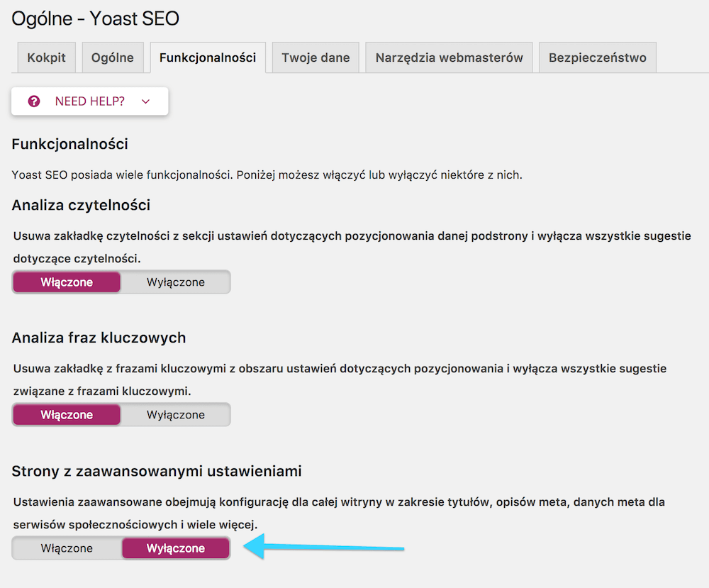The image size is (709, 588).
Task: Click the Analiza fraz kluczowych heading
Action: pyautogui.click(x=99, y=338)
